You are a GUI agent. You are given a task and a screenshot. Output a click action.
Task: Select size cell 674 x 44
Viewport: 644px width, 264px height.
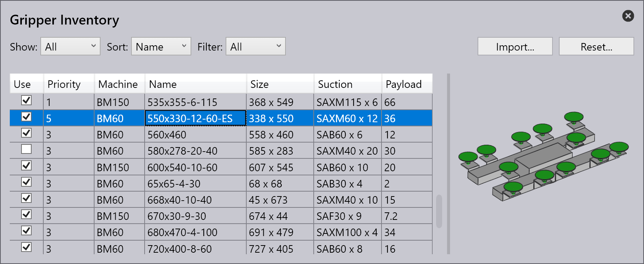click(x=279, y=216)
